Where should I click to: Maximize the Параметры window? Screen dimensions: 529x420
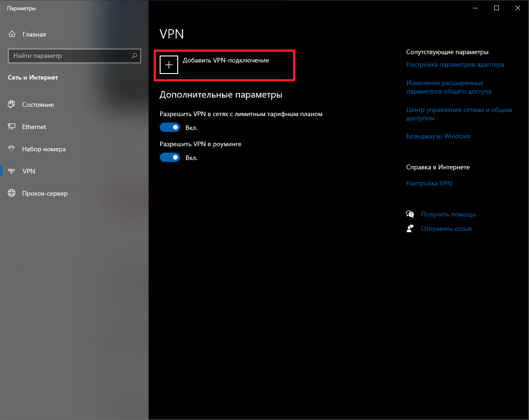[497, 8]
